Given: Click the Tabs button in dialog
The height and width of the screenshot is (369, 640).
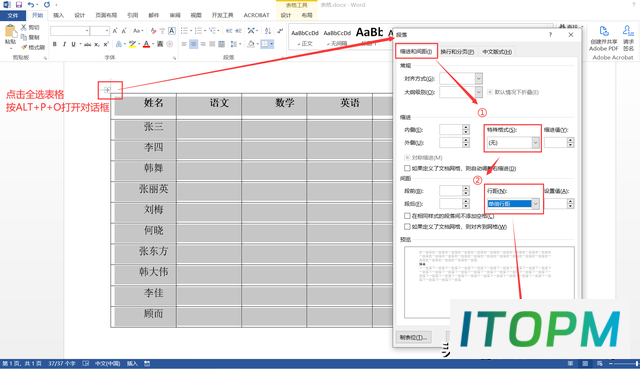Looking at the screenshot, I should (413, 337).
